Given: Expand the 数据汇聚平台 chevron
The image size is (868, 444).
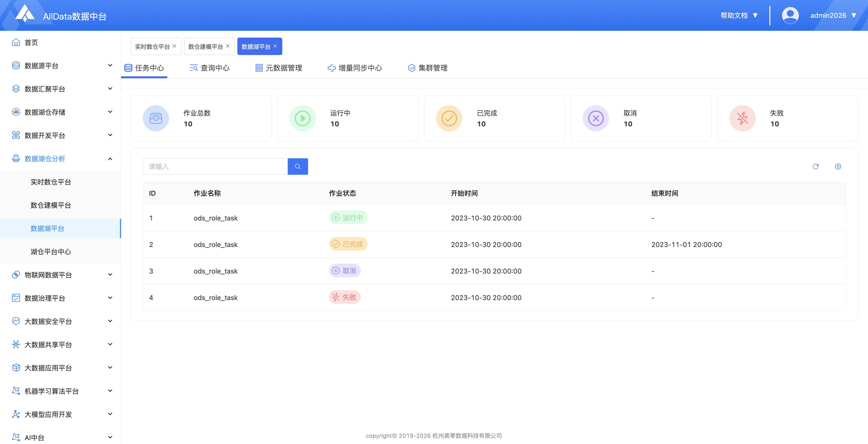Looking at the screenshot, I should click(110, 89).
